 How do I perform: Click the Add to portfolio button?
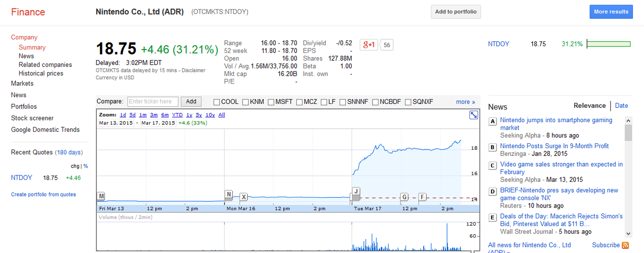455,12
